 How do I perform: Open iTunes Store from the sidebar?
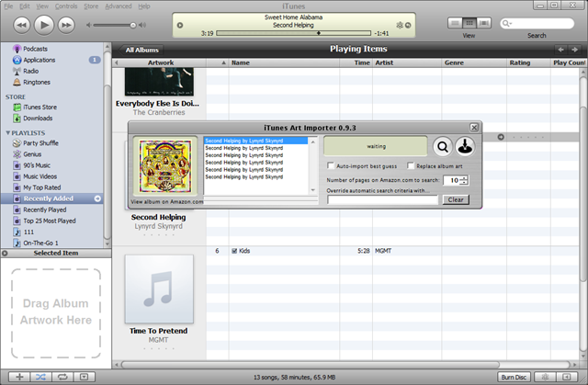(x=40, y=107)
